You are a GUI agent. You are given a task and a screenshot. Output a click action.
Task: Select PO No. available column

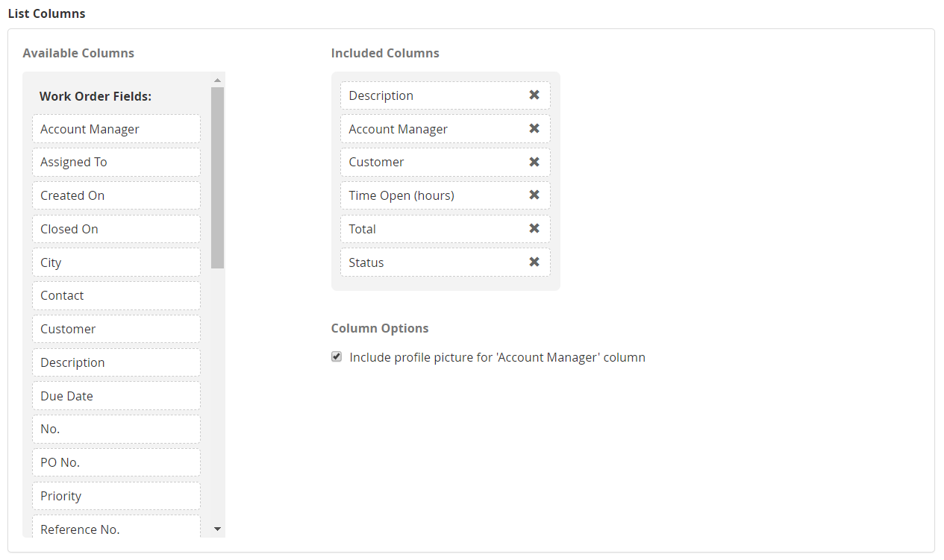coord(116,462)
